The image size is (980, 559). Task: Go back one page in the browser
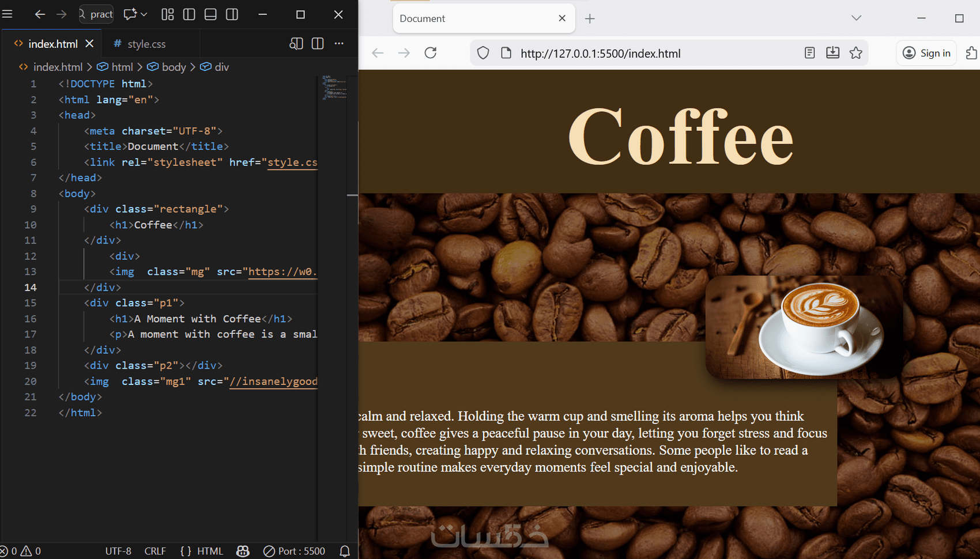pyautogui.click(x=378, y=53)
